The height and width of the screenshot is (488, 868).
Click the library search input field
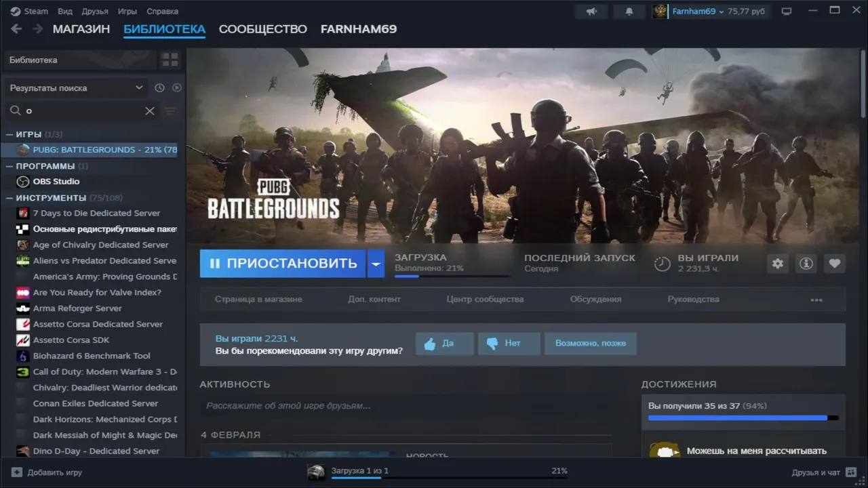point(81,110)
